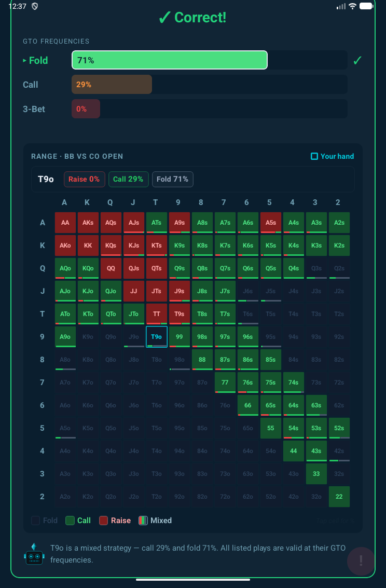The height and width of the screenshot is (588, 386).
Task: Select the highlighted T9o hand cell
Action: pyautogui.click(x=157, y=337)
